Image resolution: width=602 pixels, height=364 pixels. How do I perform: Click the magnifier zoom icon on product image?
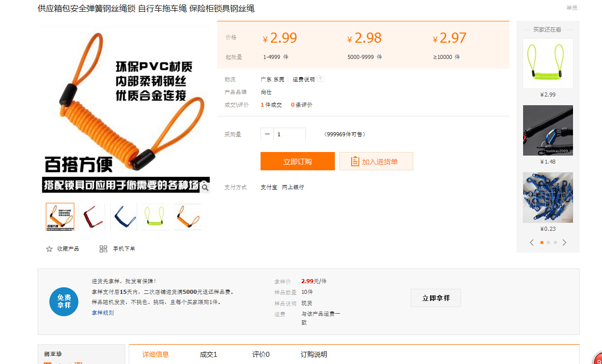coord(205,187)
